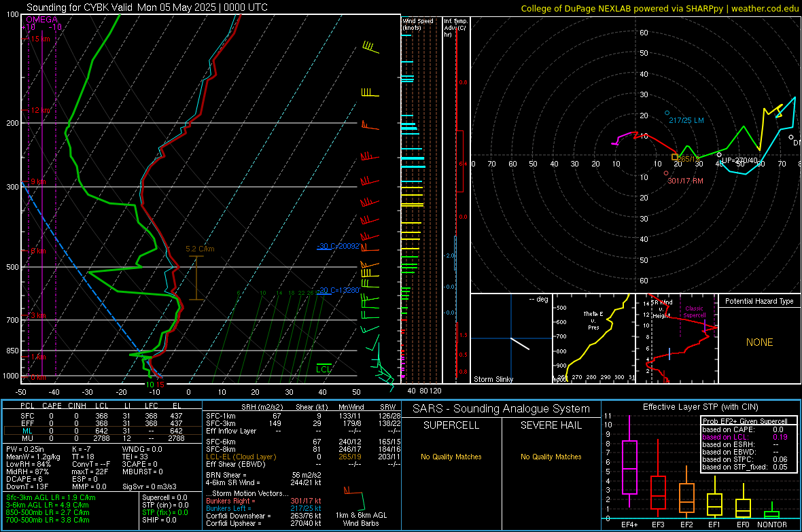Viewport: 802px width, 532px height.
Task: Select the highlighted ML parcel row
Action: [x=103, y=431]
